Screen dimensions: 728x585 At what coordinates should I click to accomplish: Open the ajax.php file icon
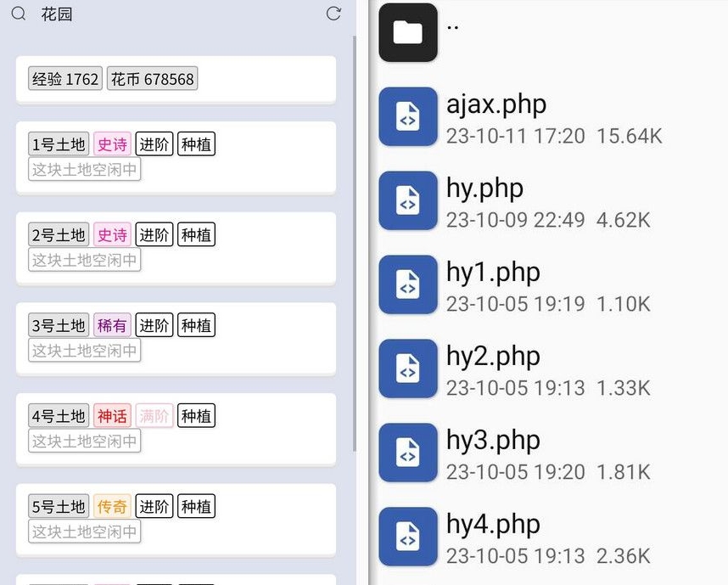(408, 116)
